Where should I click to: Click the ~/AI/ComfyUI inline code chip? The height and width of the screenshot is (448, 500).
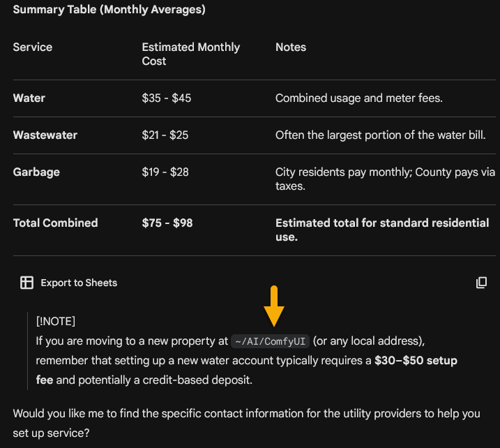[x=270, y=341]
